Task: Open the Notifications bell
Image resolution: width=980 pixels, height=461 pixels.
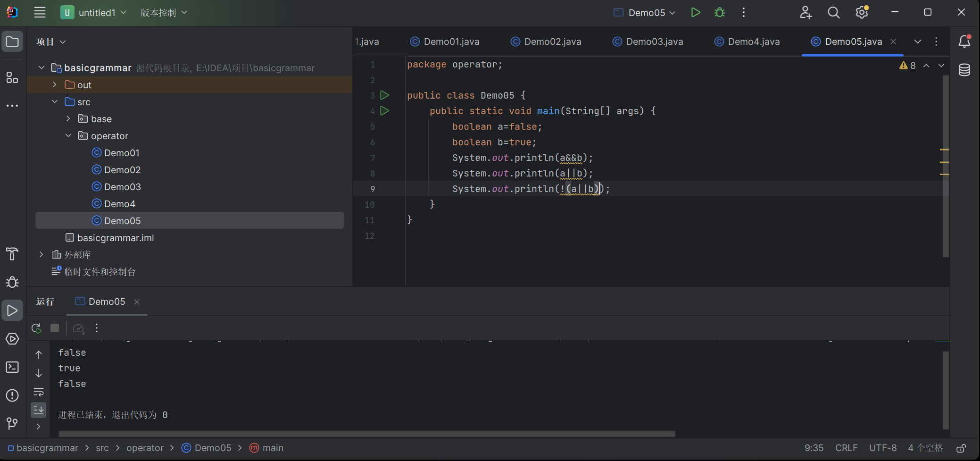Action: point(964,42)
